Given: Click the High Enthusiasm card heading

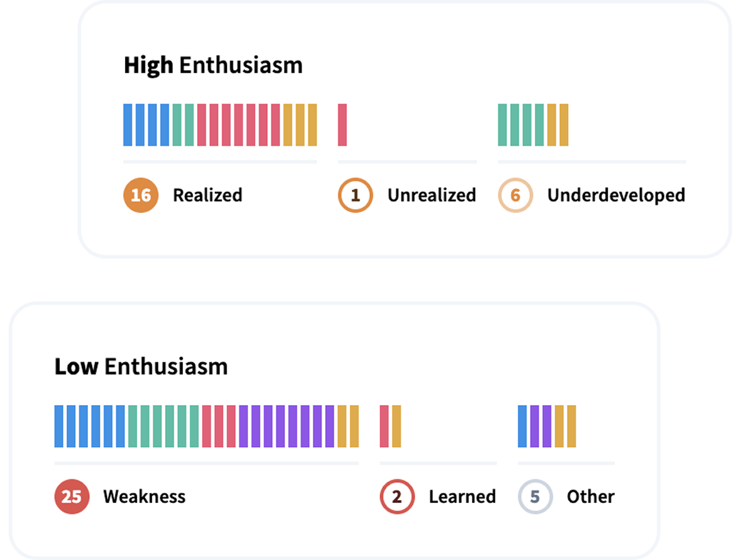Looking at the screenshot, I should pos(213,65).
